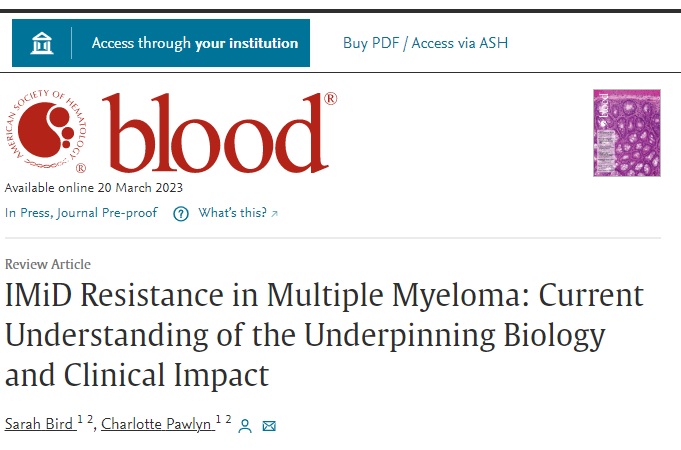Click the envelope email author icon

point(269,425)
